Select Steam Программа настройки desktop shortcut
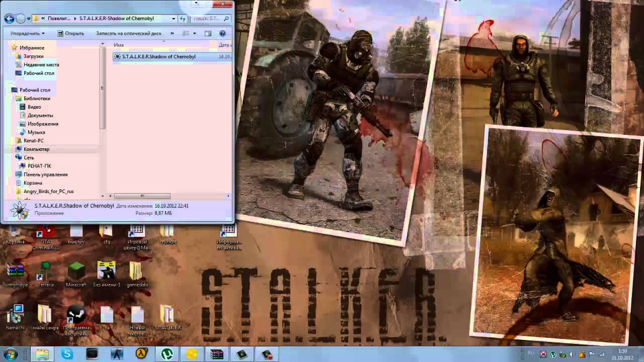The height and width of the screenshot is (362, 644). 76,320
